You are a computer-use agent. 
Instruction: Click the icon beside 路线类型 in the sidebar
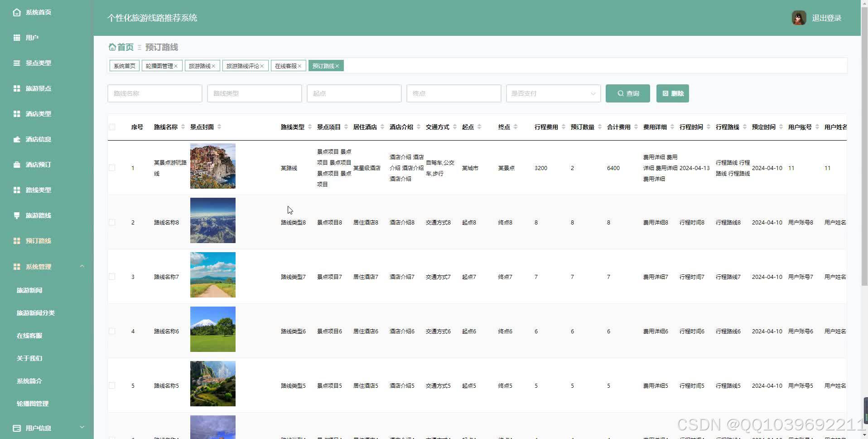(17, 190)
